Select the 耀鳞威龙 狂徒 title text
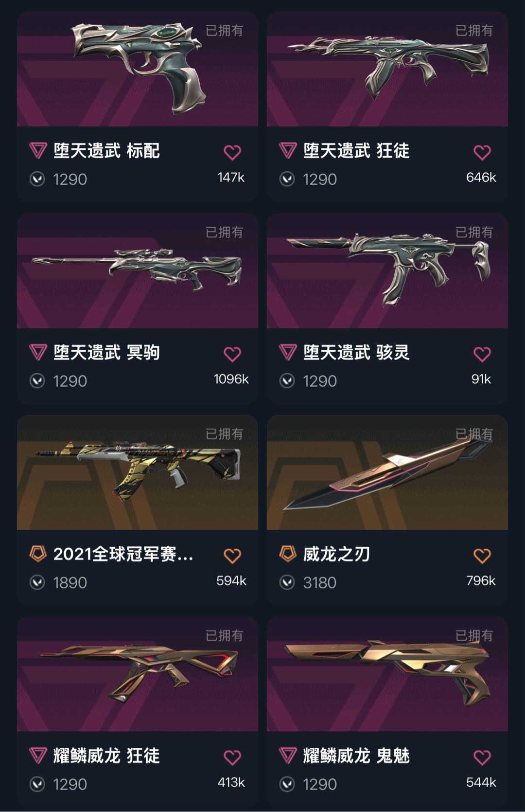 click(106, 756)
